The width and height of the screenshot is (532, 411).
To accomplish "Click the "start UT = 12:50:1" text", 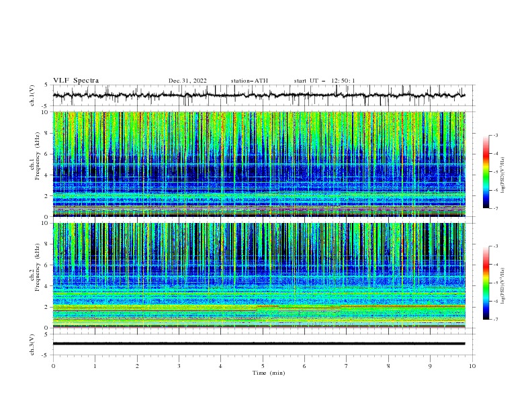I will tap(324, 81).
